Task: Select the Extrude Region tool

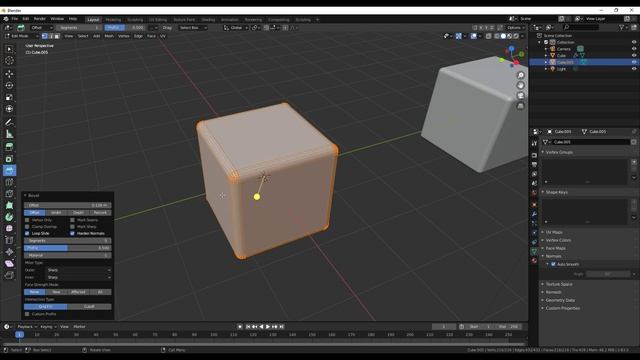Action: [9, 147]
